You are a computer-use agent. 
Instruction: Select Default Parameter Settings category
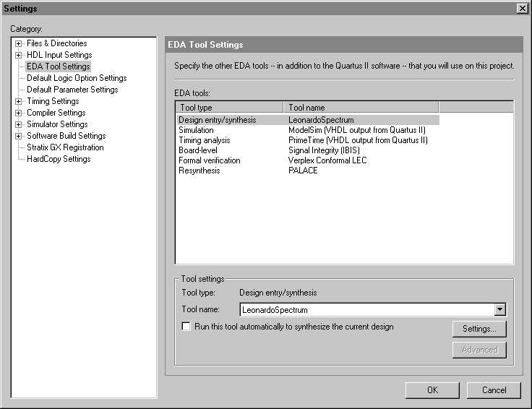(72, 90)
